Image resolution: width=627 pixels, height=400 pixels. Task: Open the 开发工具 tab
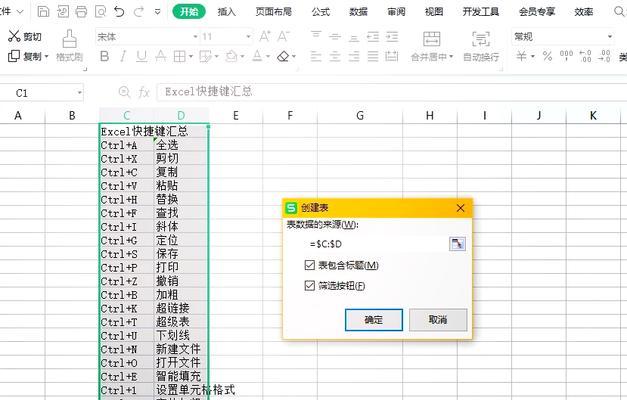pos(481,12)
